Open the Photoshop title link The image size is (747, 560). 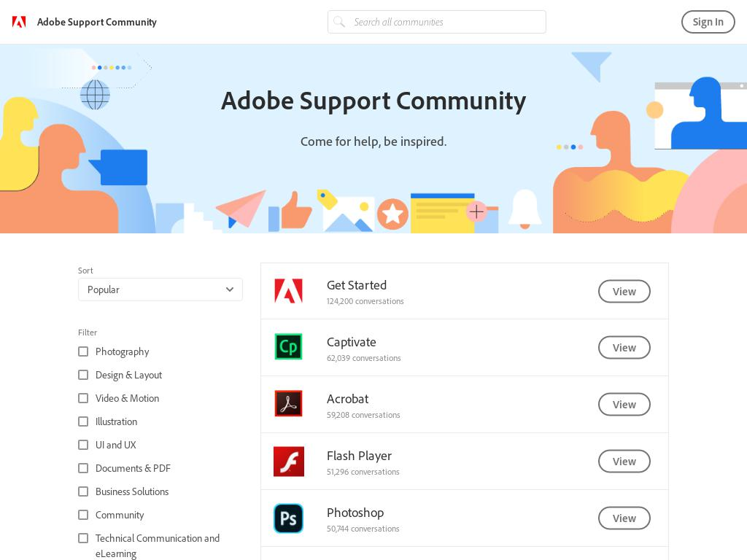tap(355, 513)
